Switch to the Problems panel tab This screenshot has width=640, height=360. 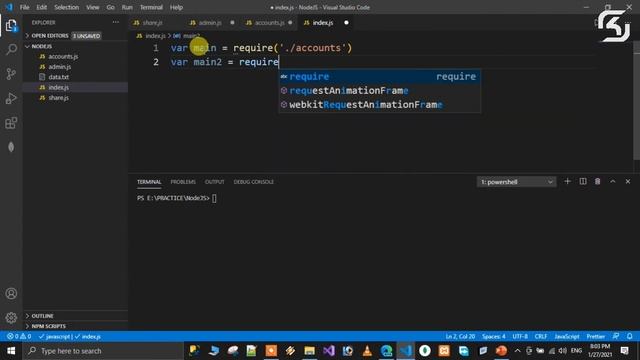point(183,182)
